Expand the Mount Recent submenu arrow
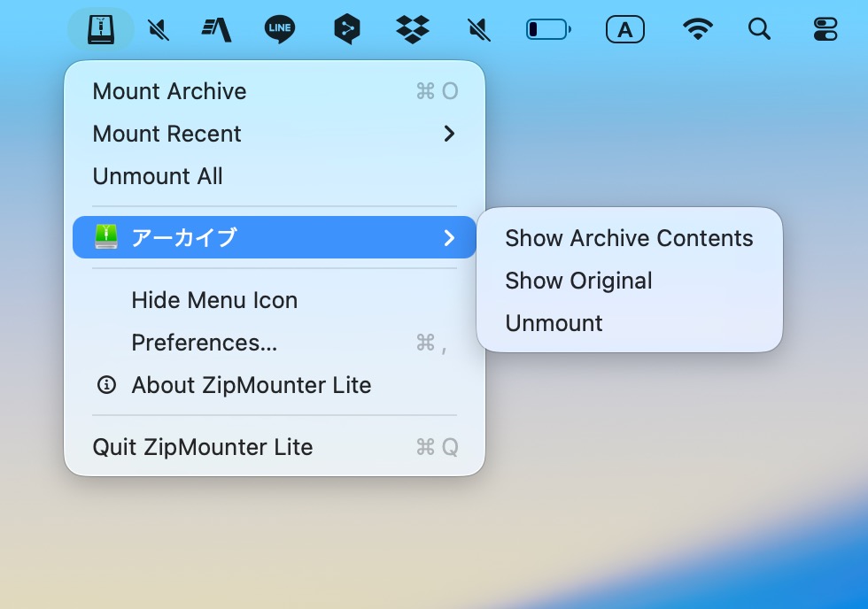 [449, 134]
